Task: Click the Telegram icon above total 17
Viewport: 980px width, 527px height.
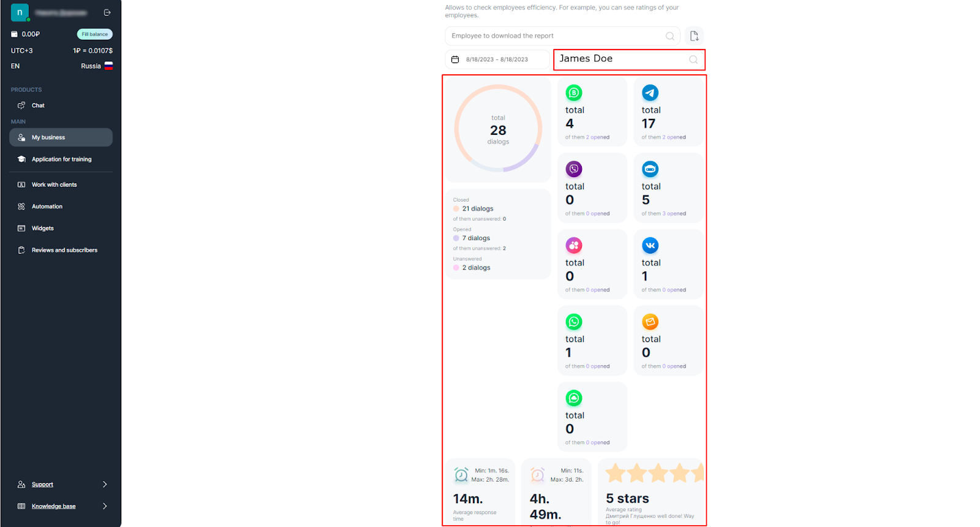Action: tap(650, 93)
